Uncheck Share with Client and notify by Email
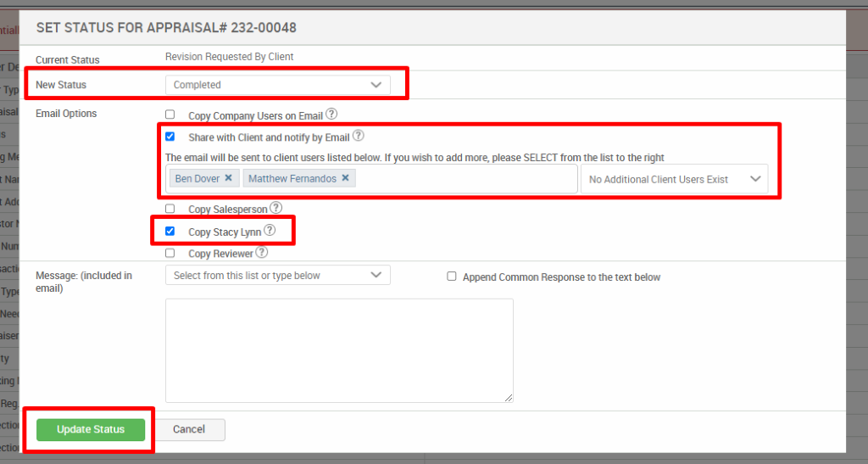 (170, 137)
